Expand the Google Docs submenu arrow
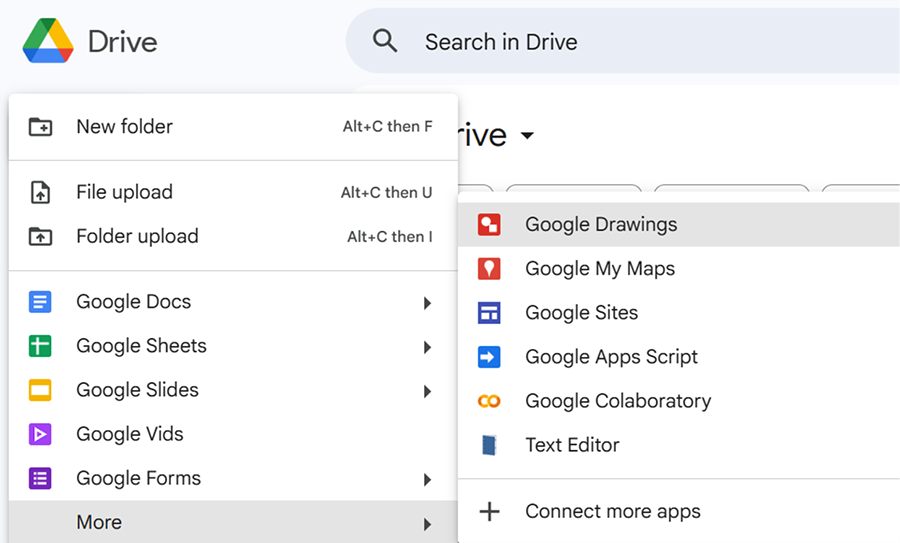 [x=427, y=303]
